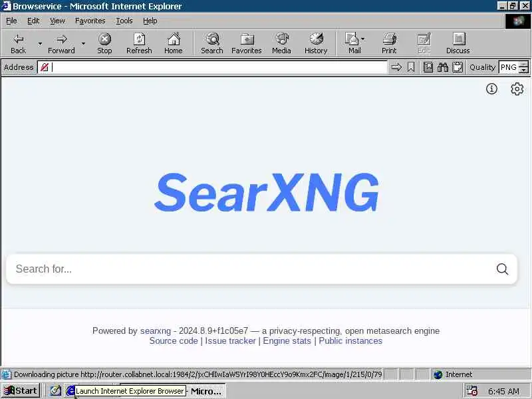Open the Favorites toolbar pane
This screenshot has height=399, width=532.
pyautogui.click(x=247, y=43)
